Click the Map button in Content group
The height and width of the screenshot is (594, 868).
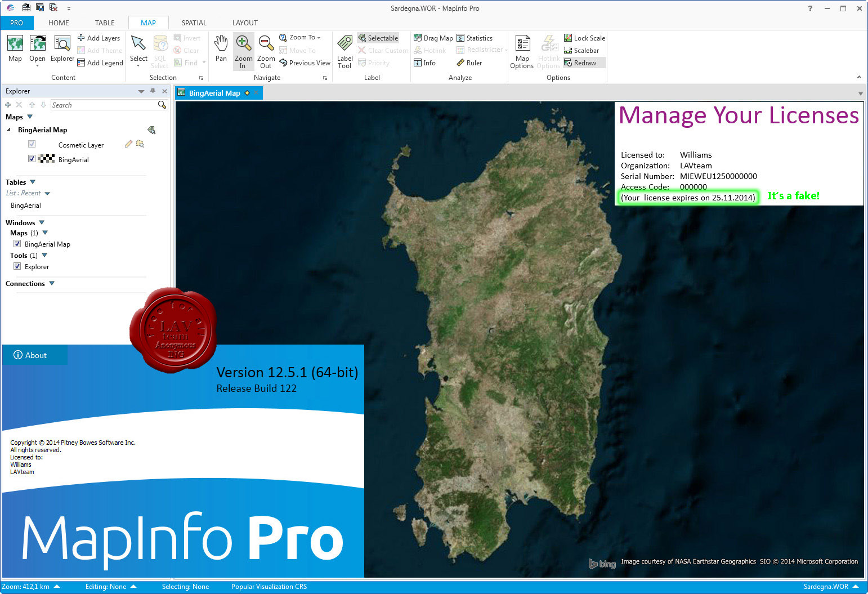[x=15, y=48]
